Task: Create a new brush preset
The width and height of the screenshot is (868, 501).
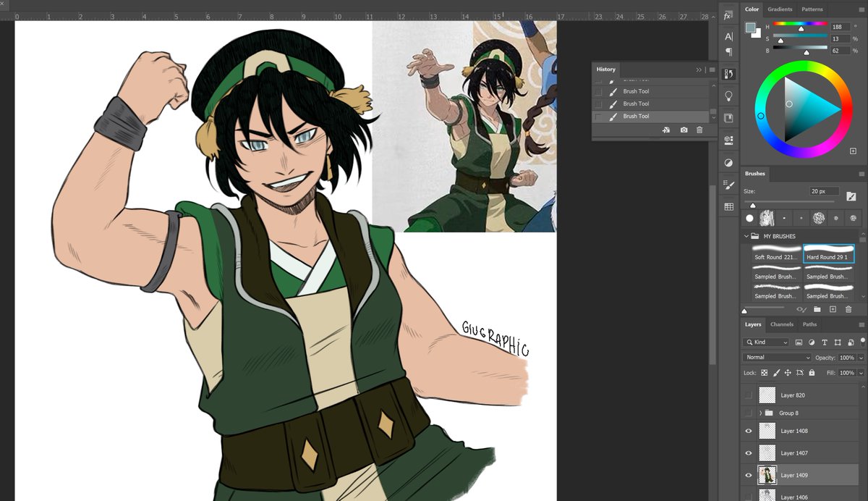Action: [x=833, y=309]
